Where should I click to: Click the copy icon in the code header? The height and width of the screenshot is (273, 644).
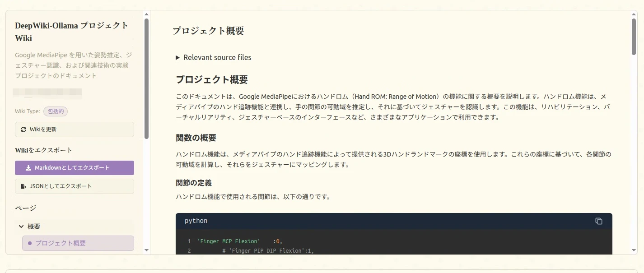tap(599, 221)
